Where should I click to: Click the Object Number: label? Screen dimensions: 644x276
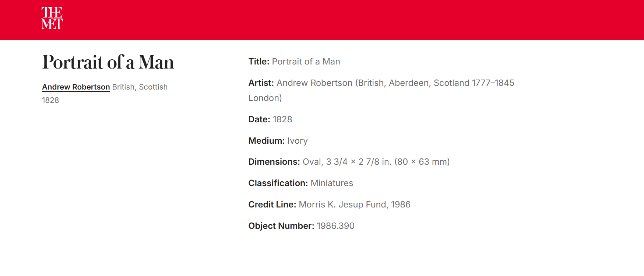[281, 226]
